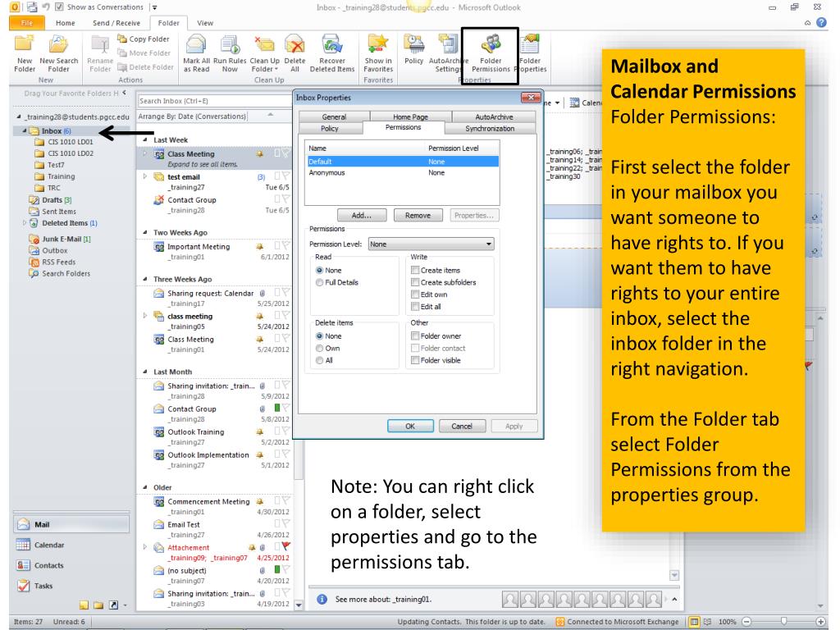The width and height of the screenshot is (840, 630).
Task: Open General tab in Inbox Properties
Action: pos(334,116)
